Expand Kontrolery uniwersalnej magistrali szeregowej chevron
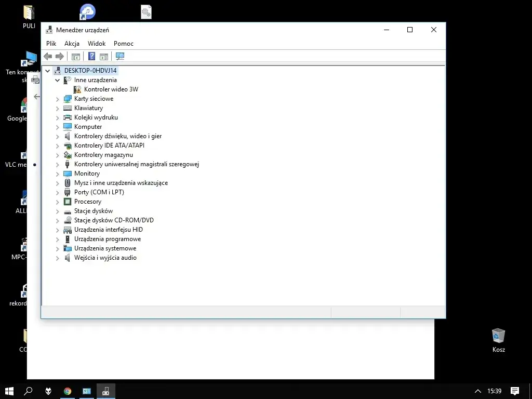 57,165
